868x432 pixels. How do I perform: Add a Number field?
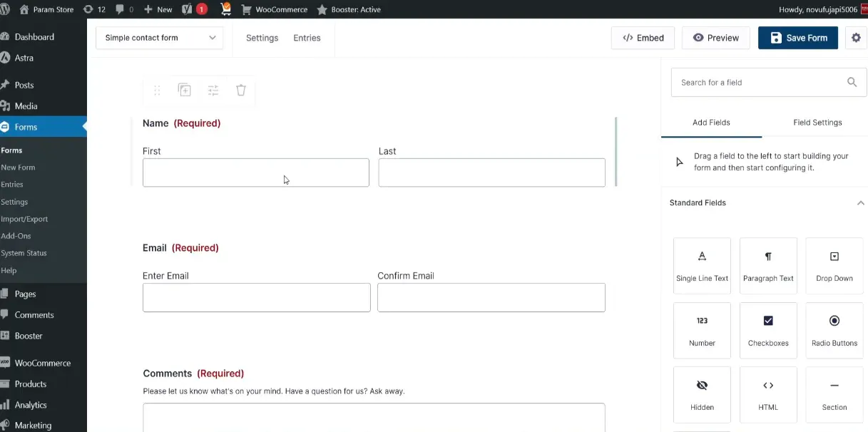[x=702, y=330]
